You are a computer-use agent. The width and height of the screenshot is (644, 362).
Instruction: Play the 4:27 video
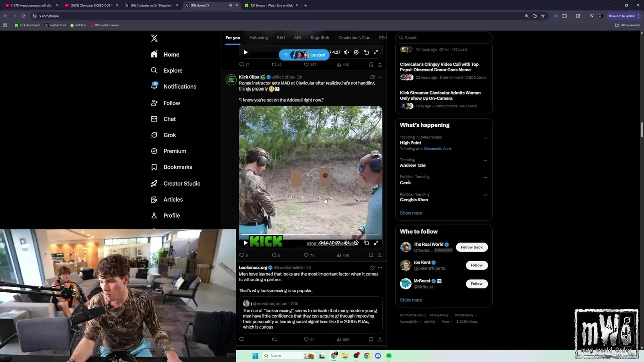click(245, 52)
